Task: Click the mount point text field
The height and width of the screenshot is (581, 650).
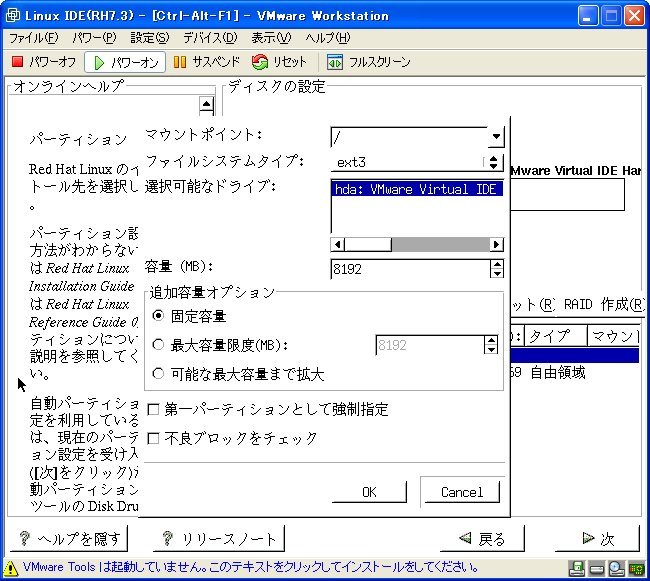Action: coord(410,137)
